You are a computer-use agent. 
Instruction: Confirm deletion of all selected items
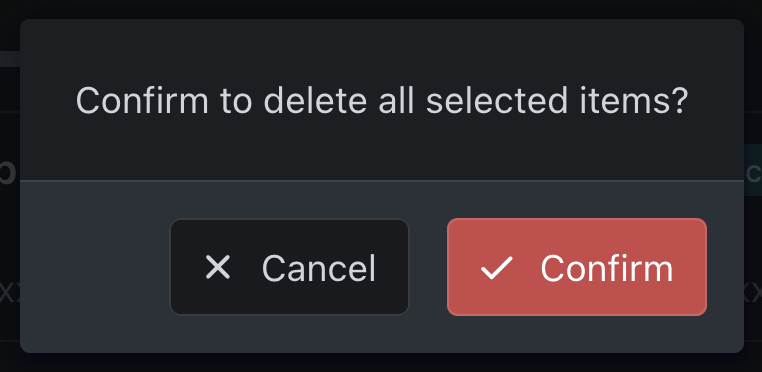point(577,267)
